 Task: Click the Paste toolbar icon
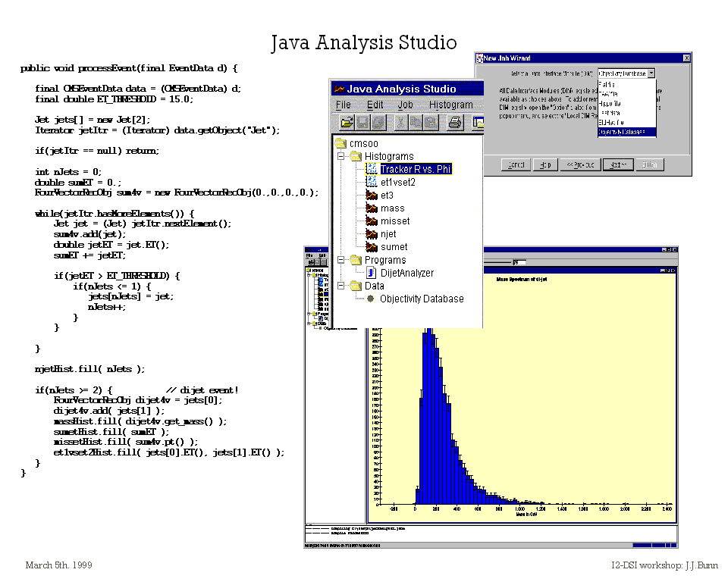[x=431, y=122]
